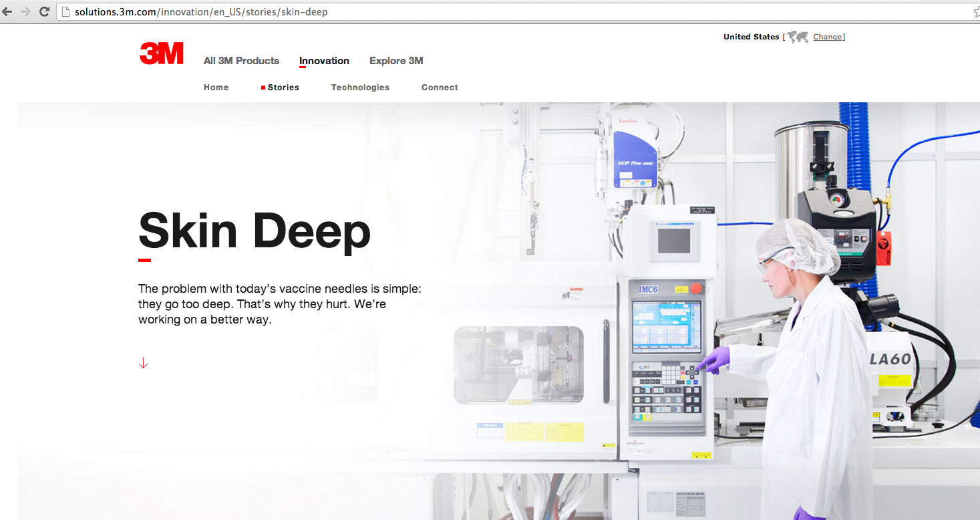Open the All 3M Products menu
The image size is (980, 520).
241,61
